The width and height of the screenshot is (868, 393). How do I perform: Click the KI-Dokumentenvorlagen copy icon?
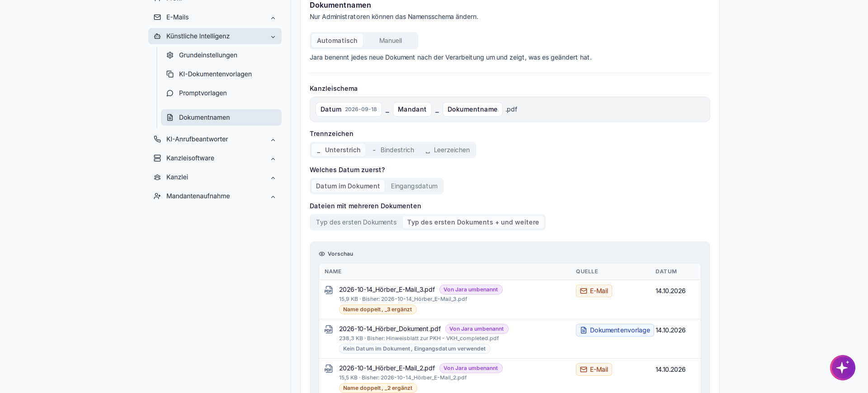click(x=170, y=74)
